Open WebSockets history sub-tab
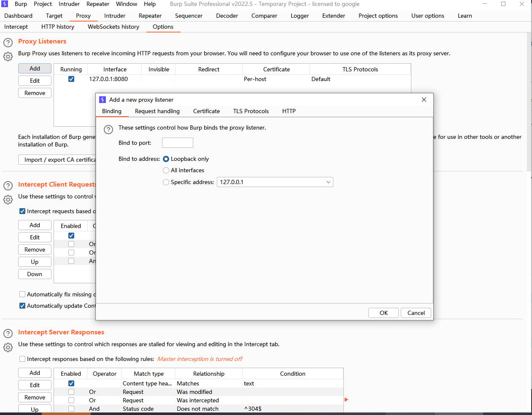The width and height of the screenshot is (532, 415). pyautogui.click(x=113, y=27)
